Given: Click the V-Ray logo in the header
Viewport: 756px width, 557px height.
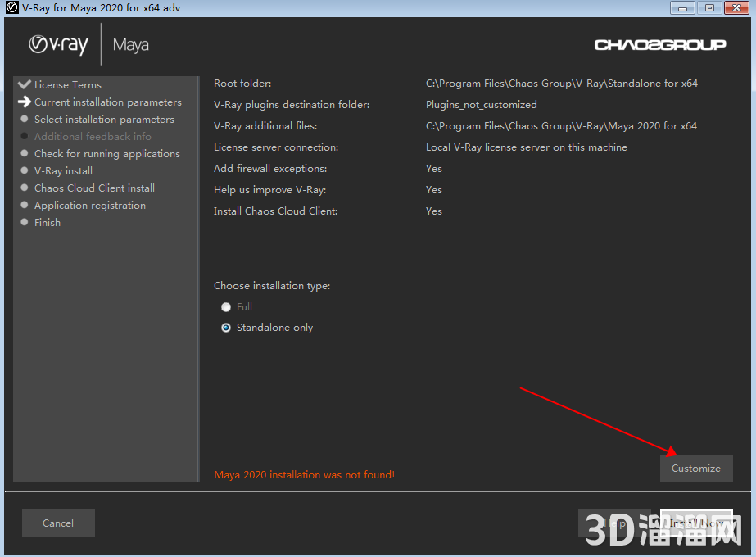Looking at the screenshot, I should point(58,44).
